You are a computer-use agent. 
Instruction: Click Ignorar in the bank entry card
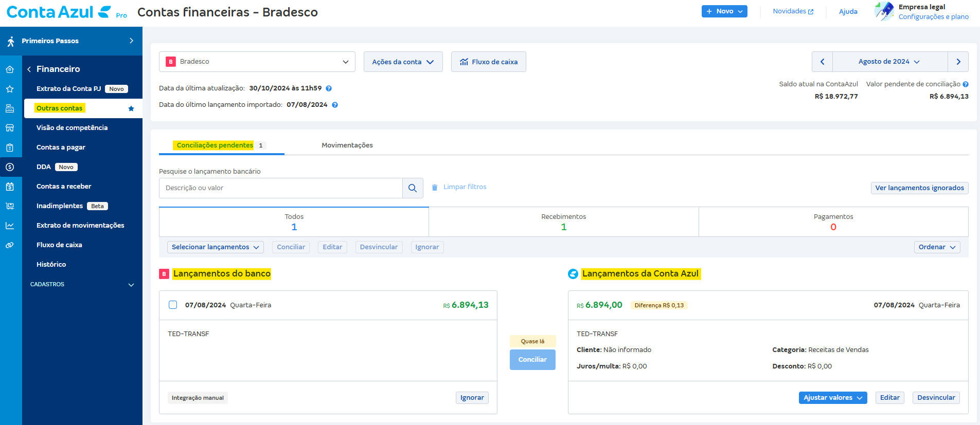point(472,398)
